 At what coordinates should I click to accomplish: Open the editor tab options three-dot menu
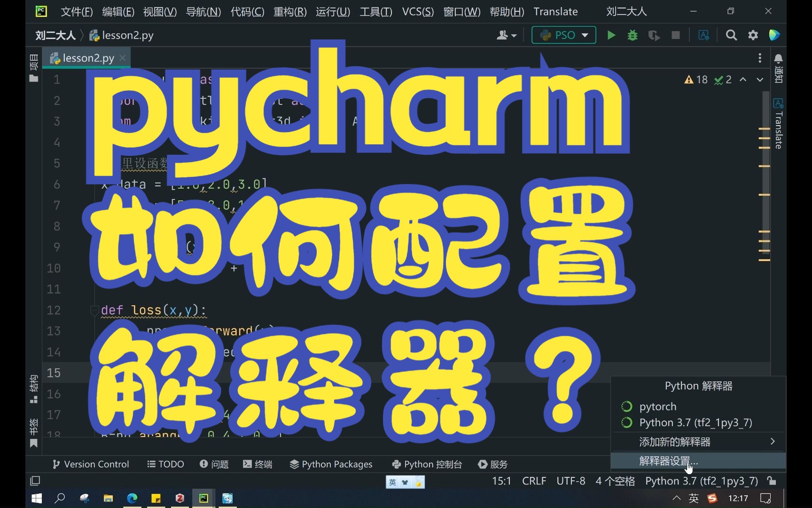[x=760, y=58]
